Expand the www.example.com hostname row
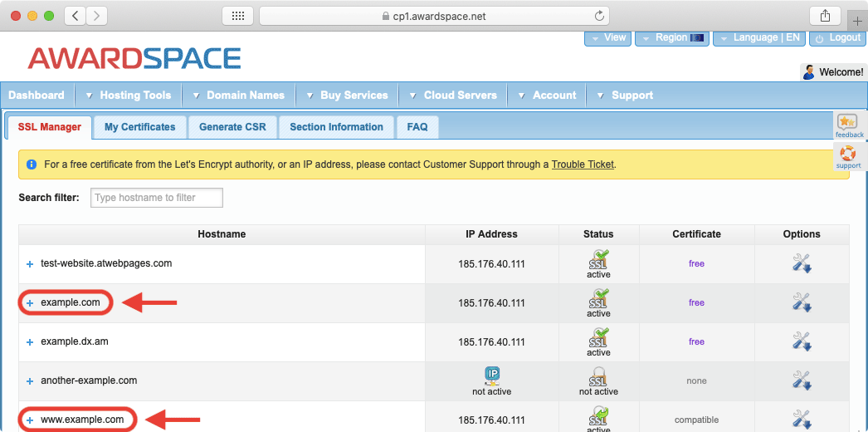 [x=30, y=420]
